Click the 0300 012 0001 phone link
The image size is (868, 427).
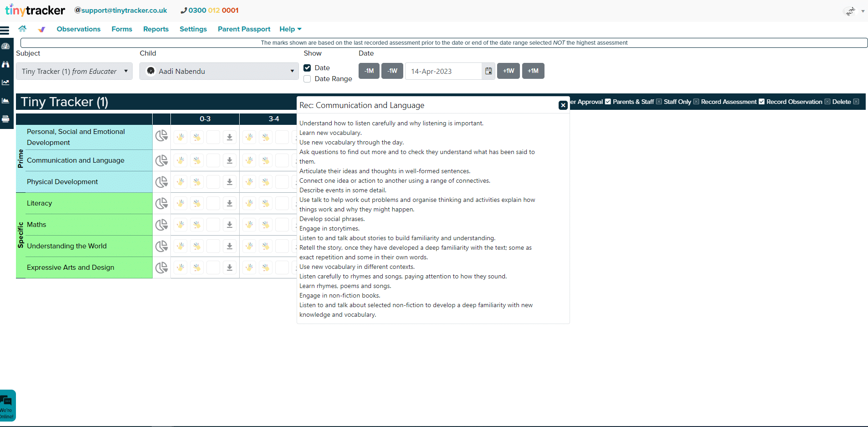pyautogui.click(x=210, y=10)
